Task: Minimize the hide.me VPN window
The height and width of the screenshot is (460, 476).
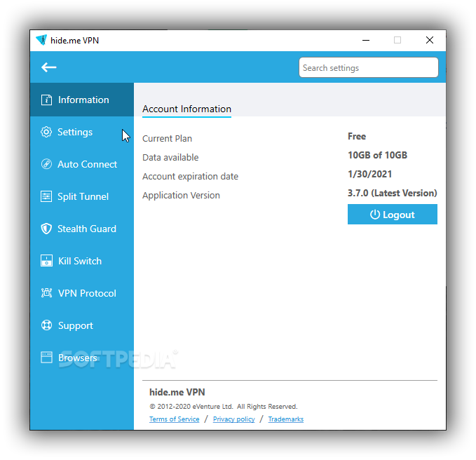Action: click(x=366, y=40)
